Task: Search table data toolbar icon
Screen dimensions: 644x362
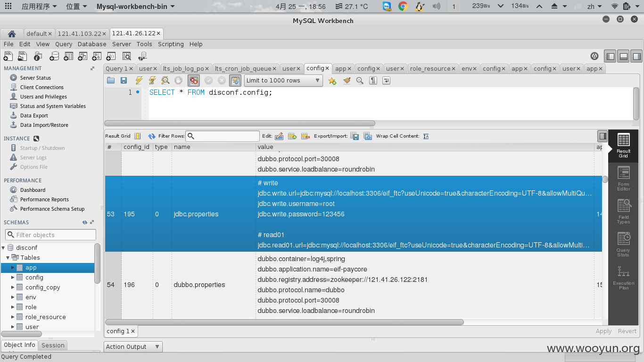Action: click(127, 56)
